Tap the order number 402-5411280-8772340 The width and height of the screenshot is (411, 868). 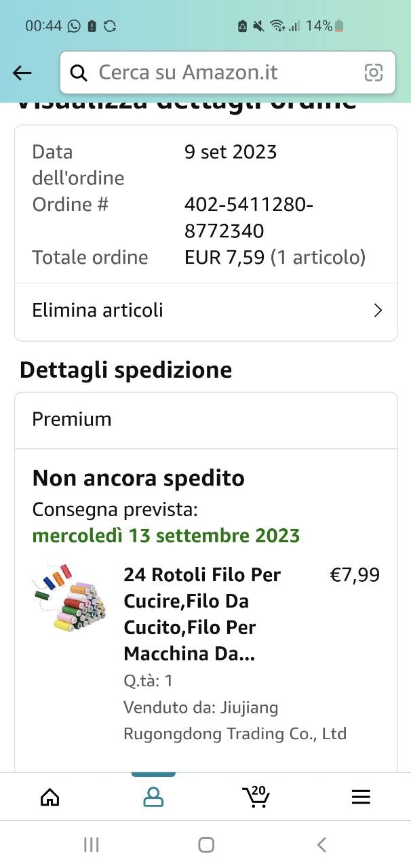248,217
